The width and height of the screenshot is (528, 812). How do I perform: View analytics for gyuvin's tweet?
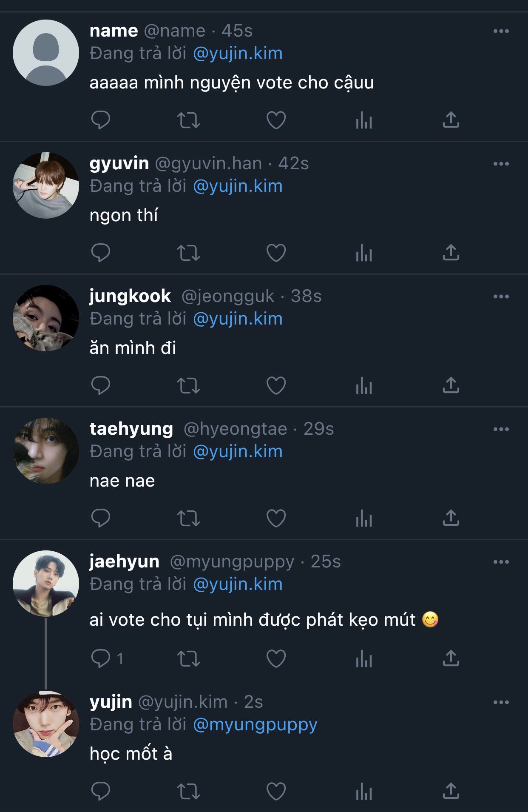click(363, 253)
